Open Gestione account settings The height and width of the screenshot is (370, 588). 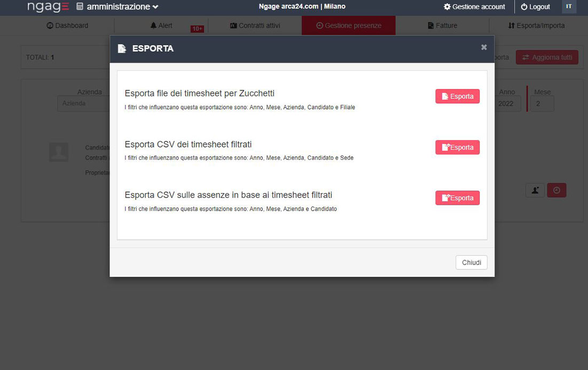tap(474, 7)
